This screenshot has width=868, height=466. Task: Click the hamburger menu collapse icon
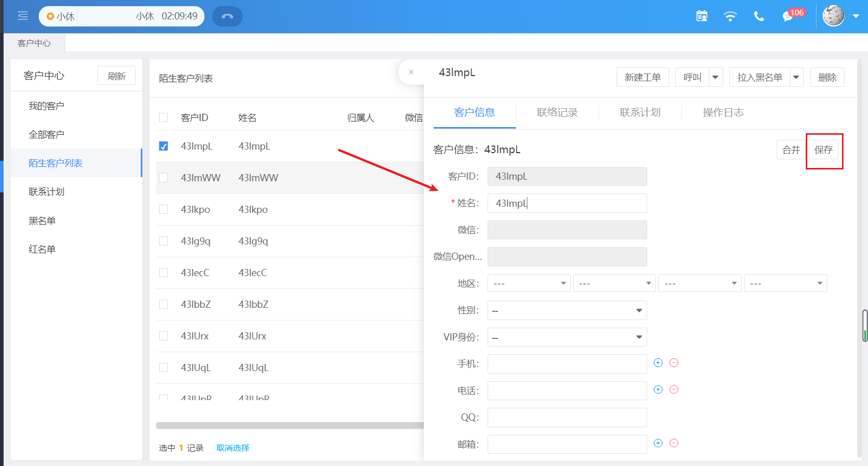[x=22, y=16]
